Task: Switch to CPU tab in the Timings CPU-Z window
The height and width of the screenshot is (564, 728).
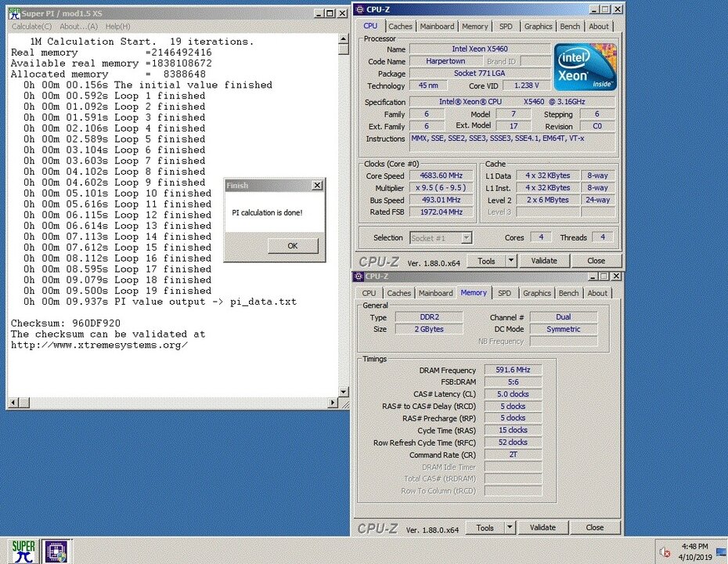Action: click(369, 293)
